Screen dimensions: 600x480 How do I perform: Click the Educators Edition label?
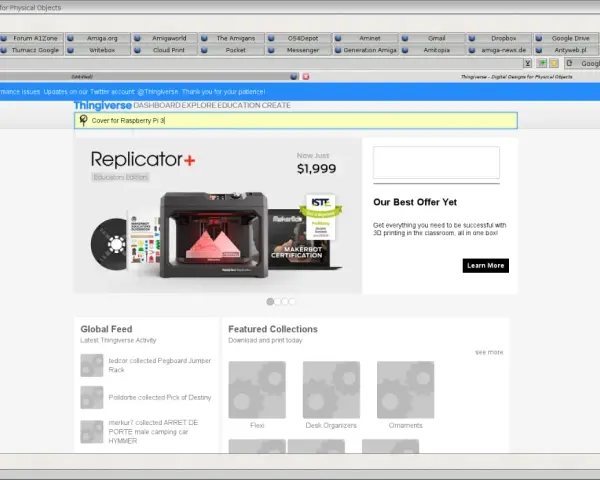click(x=121, y=177)
